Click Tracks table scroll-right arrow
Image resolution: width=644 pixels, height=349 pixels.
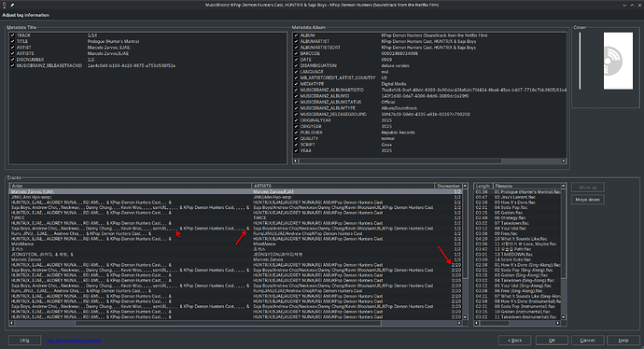click(459, 323)
